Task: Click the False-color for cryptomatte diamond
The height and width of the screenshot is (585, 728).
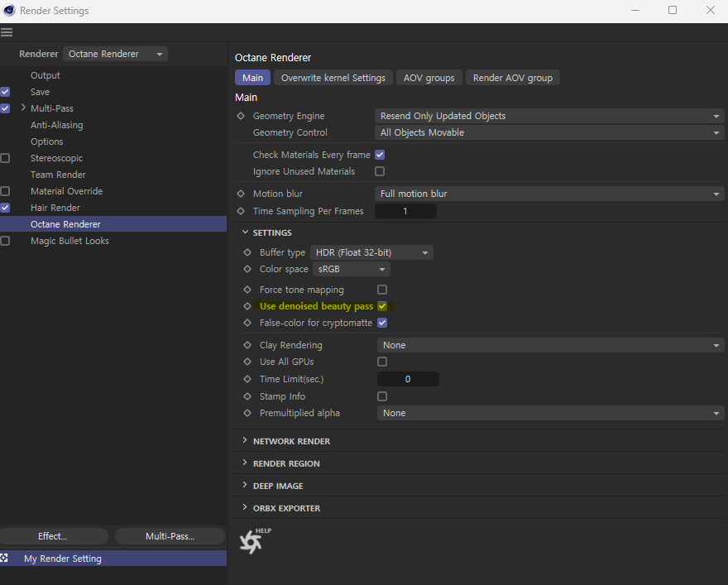Action: pos(247,323)
